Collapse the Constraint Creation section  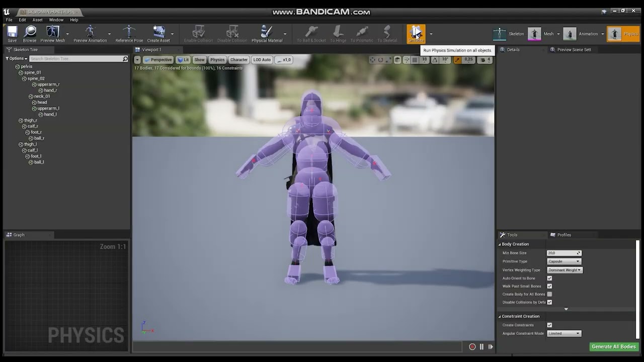tap(500, 316)
